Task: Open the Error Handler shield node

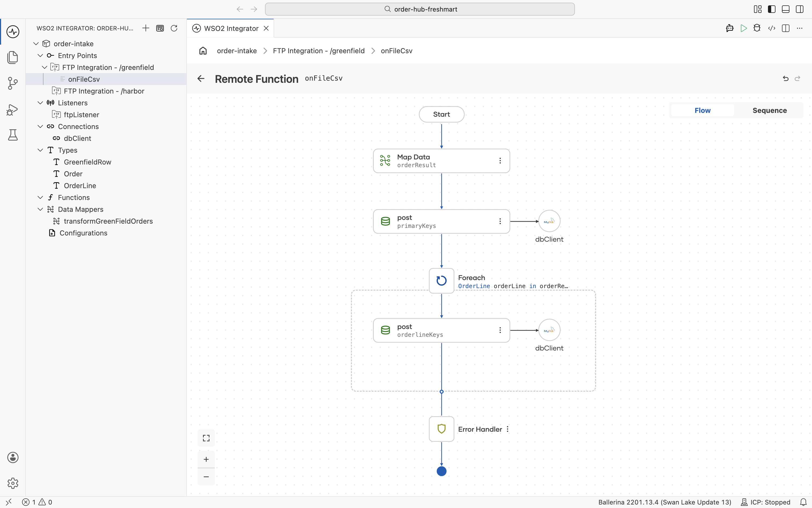Action: point(441,429)
